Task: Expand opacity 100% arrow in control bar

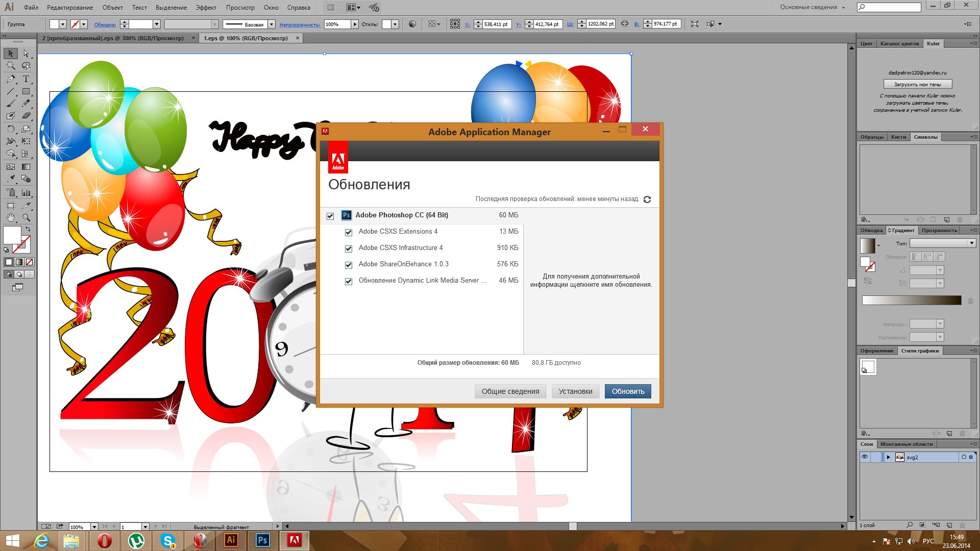Action: (355, 24)
